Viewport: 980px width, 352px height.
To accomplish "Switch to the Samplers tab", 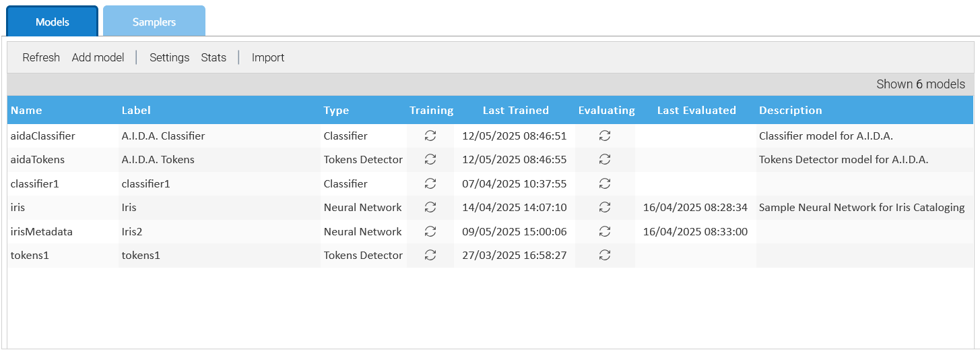I will pyautogui.click(x=154, y=22).
